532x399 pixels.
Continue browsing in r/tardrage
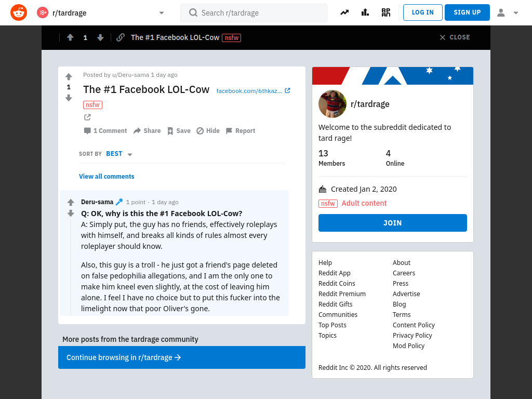(181, 357)
